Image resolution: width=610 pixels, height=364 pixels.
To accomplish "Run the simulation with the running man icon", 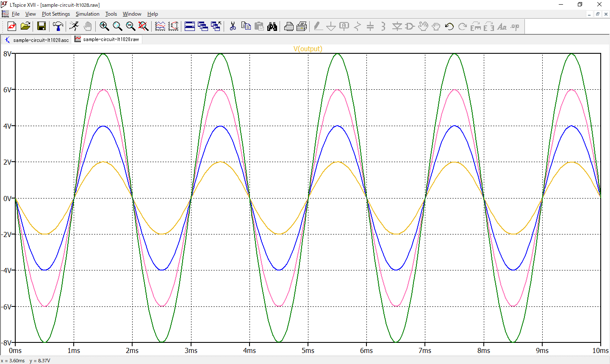I will pos(73,26).
